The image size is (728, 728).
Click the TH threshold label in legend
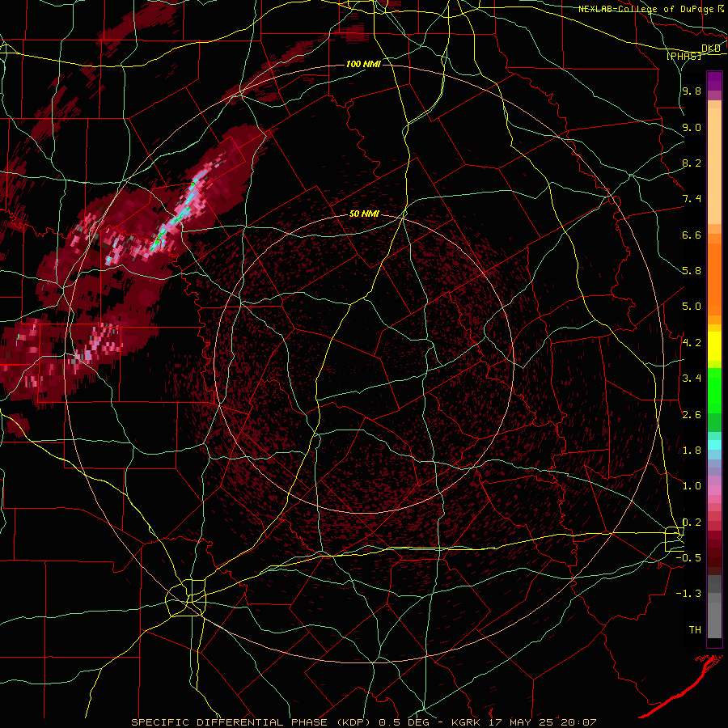(x=695, y=630)
